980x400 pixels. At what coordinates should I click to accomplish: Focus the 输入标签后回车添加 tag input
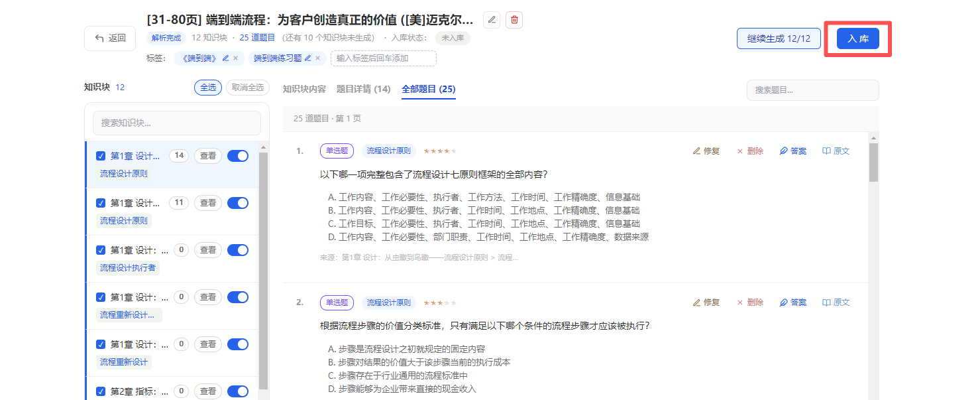pyautogui.click(x=384, y=58)
